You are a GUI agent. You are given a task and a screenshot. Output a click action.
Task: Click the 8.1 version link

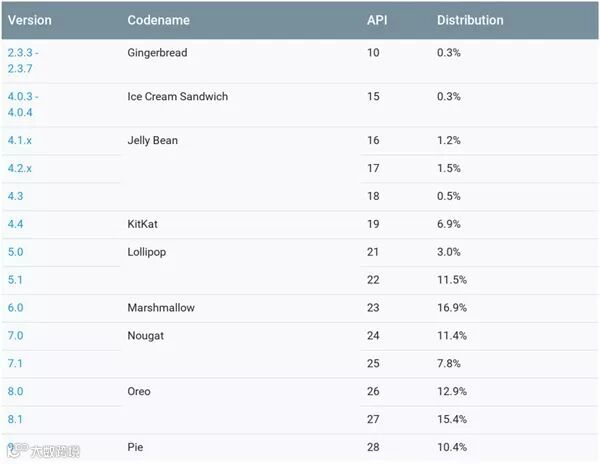(15, 419)
